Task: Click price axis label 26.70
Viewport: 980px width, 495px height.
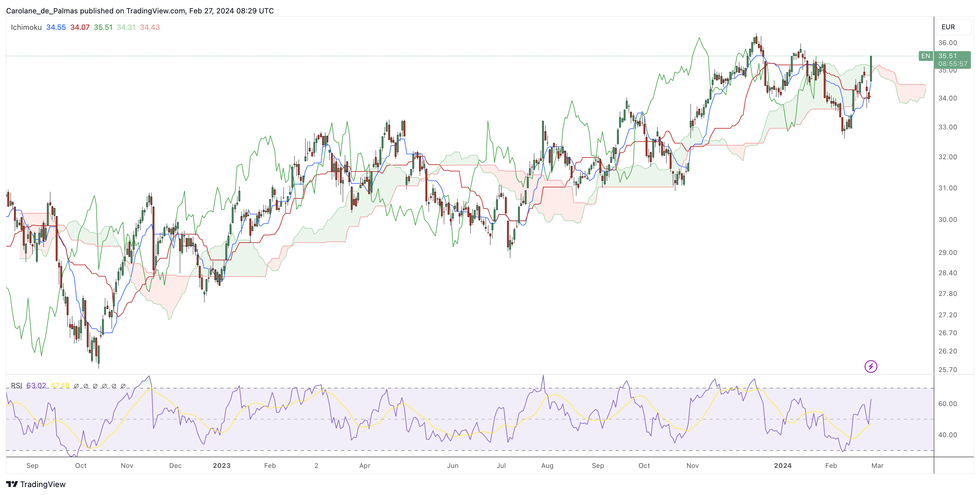Action: tap(947, 333)
